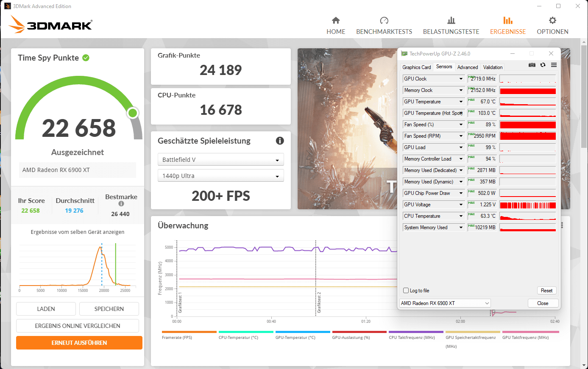
Task: Click the CPU Taktfrequenz purple legend swatch
Action: point(416,332)
